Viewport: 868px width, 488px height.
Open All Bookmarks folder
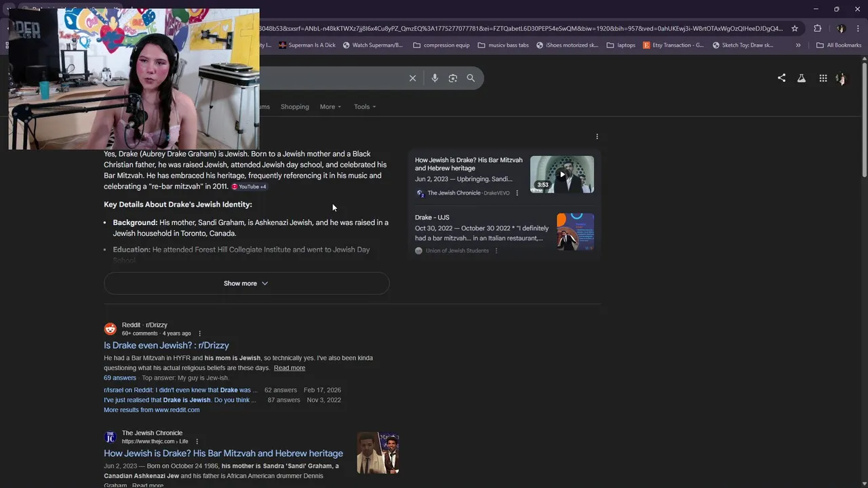(839, 45)
